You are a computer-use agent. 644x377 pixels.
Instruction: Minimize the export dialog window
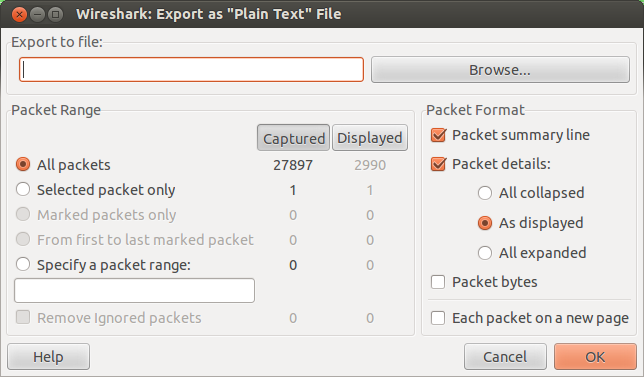[37, 14]
